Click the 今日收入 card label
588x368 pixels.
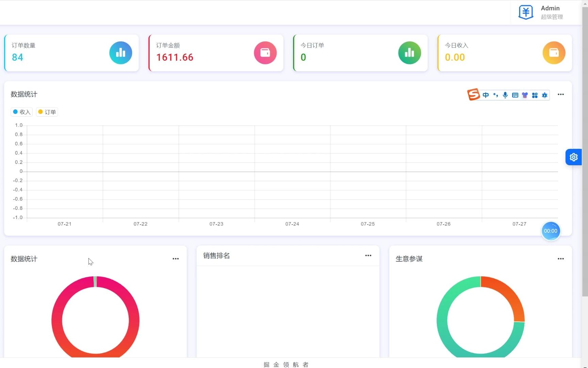pyautogui.click(x=457, y=45)
